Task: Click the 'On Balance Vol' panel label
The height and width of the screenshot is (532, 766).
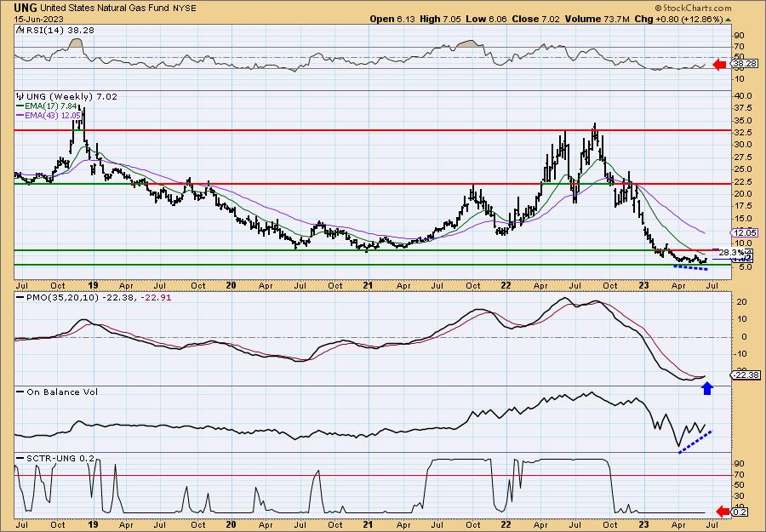Action: click(x=62, y=392)
